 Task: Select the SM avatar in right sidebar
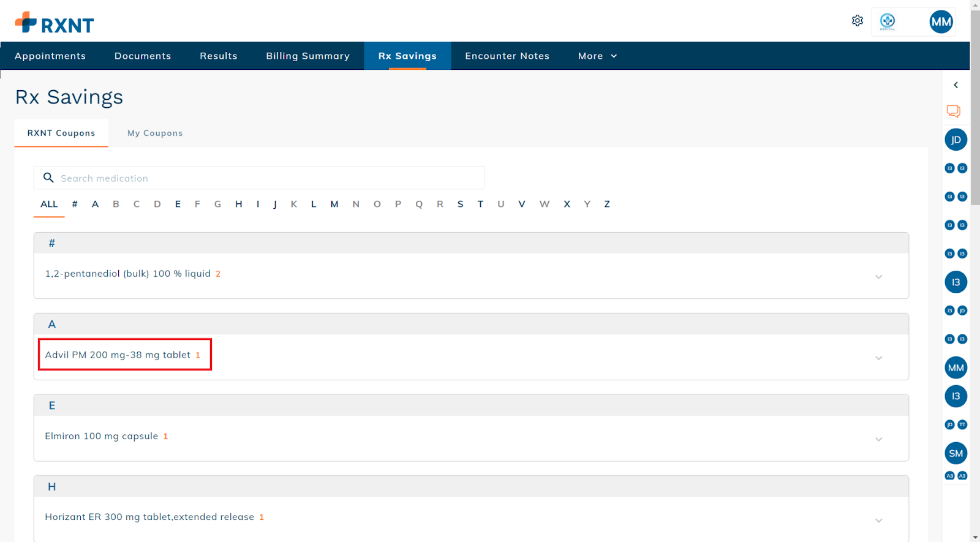click(956, 454)
